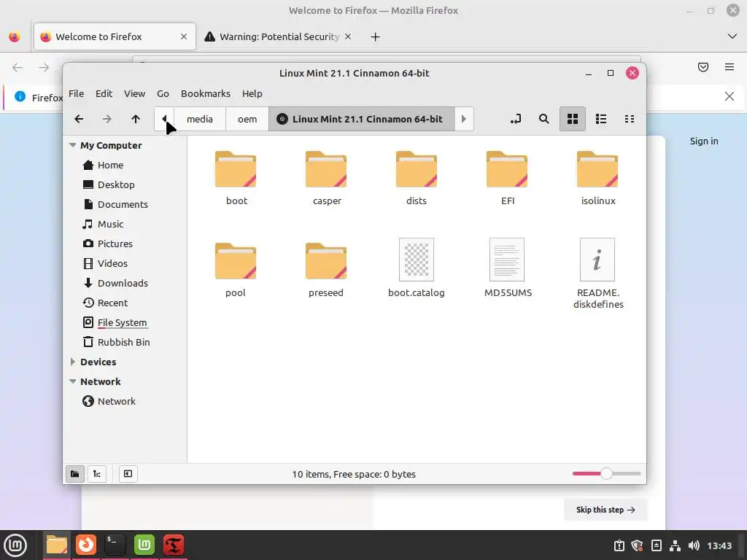Show places in sidebar pane
The image size is (747, 560).
pos(75,474)
